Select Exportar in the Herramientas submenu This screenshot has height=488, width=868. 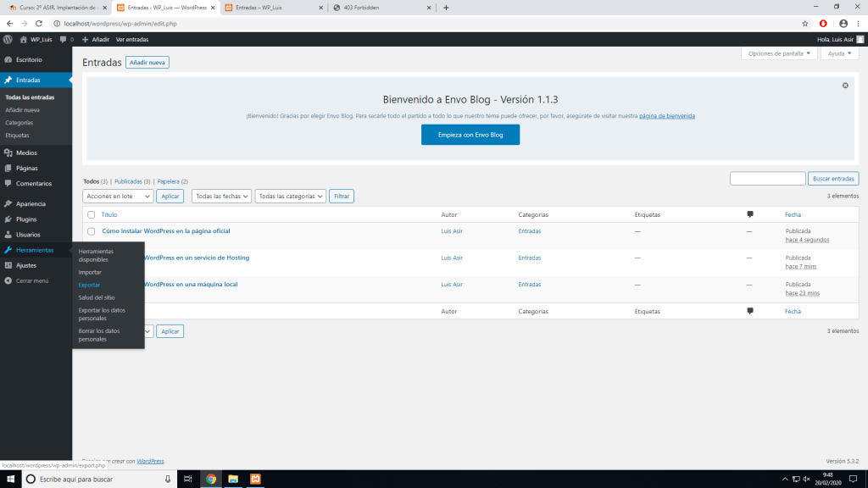pos(89,285)
